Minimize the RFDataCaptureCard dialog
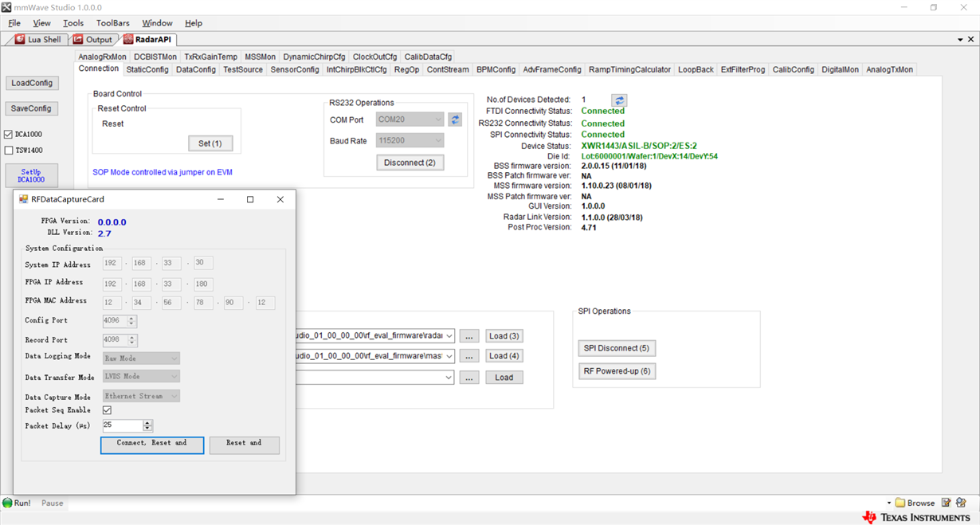This screenshot has height=525, width=980. pyautogui.click(x=221, y=199)
